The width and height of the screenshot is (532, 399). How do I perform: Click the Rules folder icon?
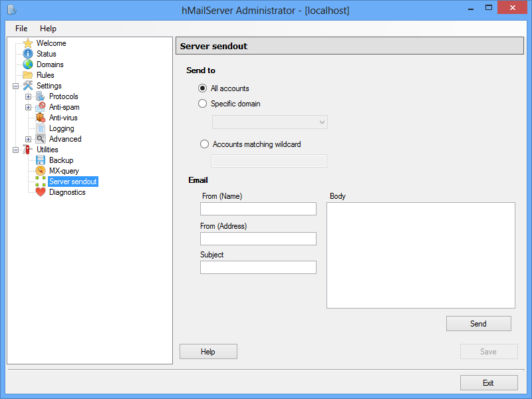tap(28, 75)
